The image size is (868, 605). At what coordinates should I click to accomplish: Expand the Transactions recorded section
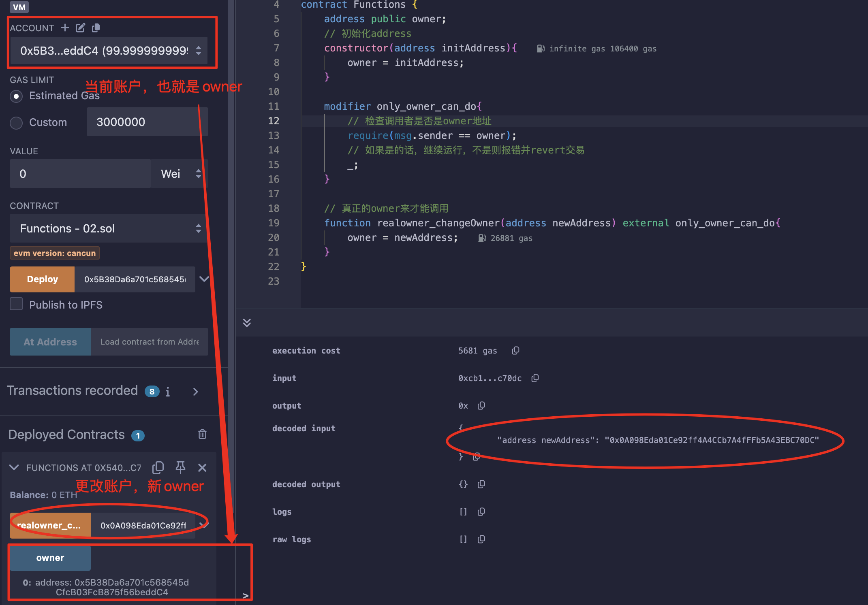coord(196,392)
